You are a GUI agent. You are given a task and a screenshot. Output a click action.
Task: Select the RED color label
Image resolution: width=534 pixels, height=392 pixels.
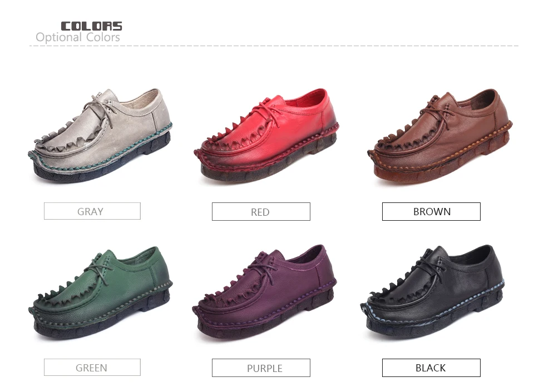(x=261, y=212)
